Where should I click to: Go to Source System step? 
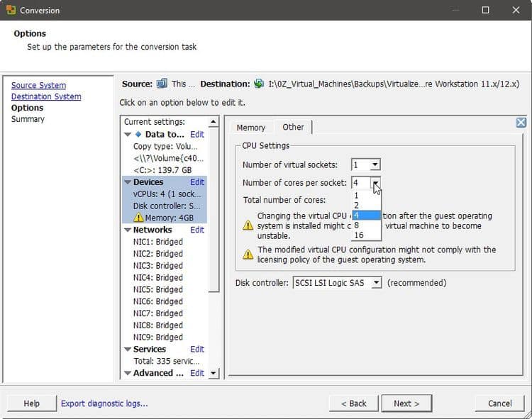[x=39, y=85]
